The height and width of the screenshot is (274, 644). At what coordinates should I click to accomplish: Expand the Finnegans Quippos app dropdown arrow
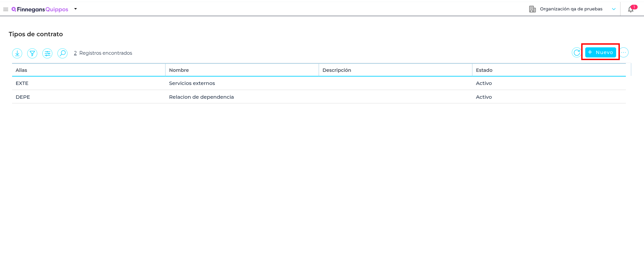point(76,9)
